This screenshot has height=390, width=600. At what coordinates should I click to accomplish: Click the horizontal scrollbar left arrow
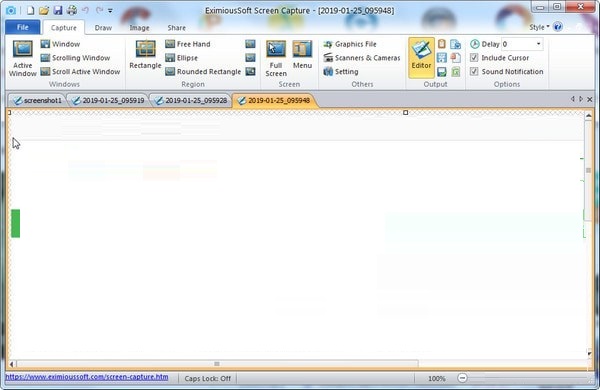[12, 364]
